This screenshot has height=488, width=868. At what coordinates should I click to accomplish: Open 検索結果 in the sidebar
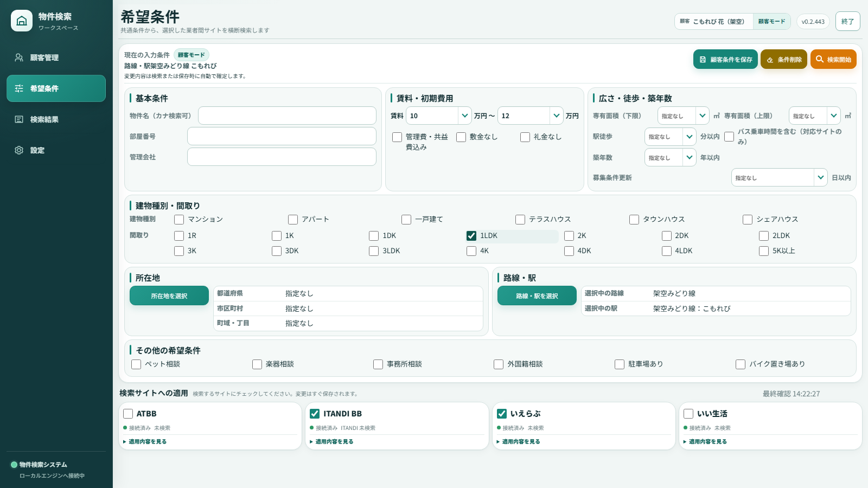click(x=56, y=119)
